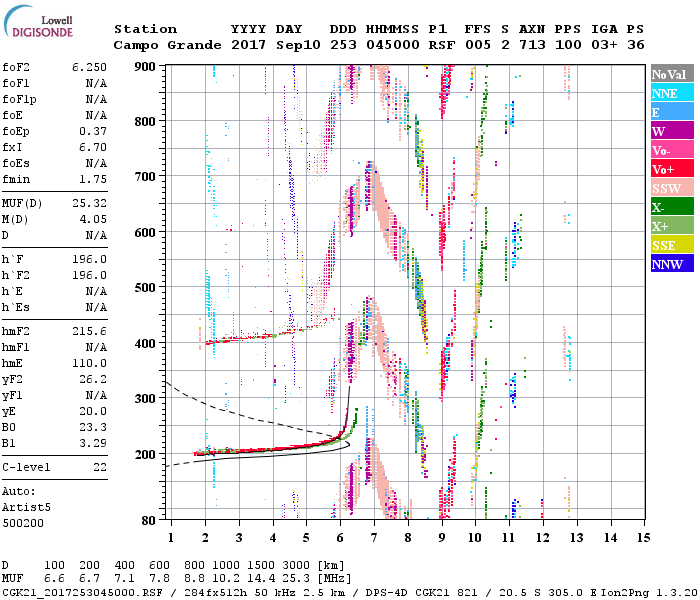This screenshot has width=700, height=600.
Task: Click the Vo- pink legend swatch
Action: coord(672,150)
